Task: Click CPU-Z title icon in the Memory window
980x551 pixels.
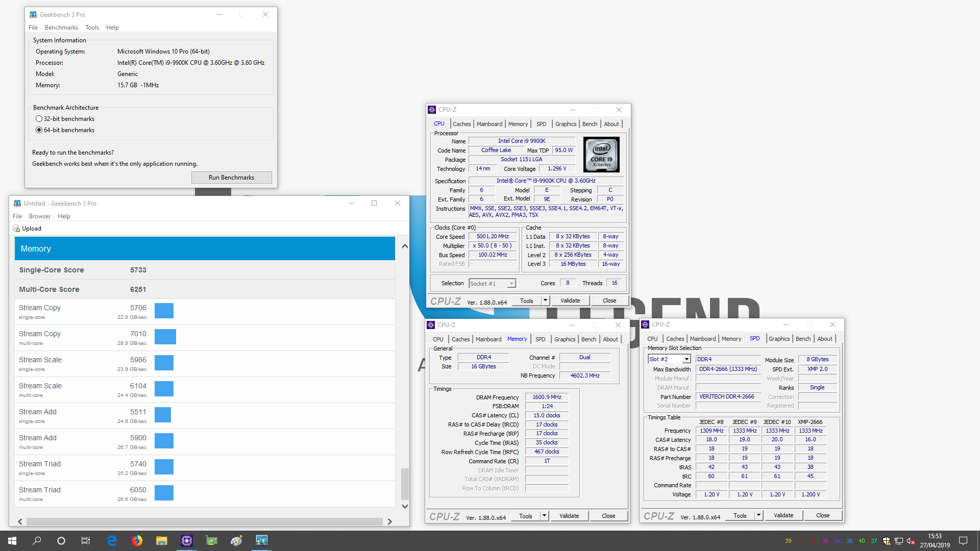Action: 431,325
